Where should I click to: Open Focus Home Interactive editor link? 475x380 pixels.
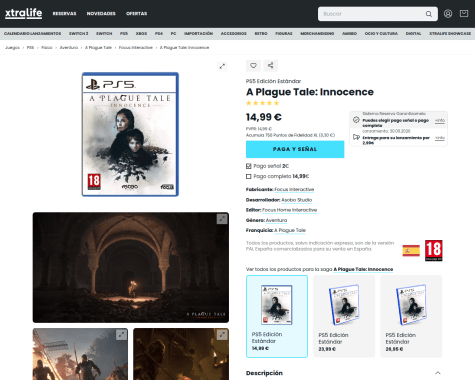click(289, 210)
